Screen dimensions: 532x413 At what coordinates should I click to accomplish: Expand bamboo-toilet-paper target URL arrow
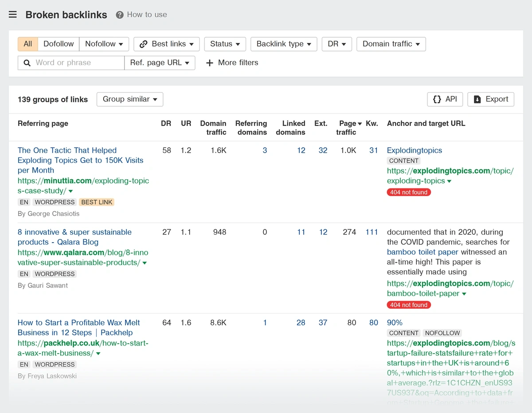pos(464,294)
